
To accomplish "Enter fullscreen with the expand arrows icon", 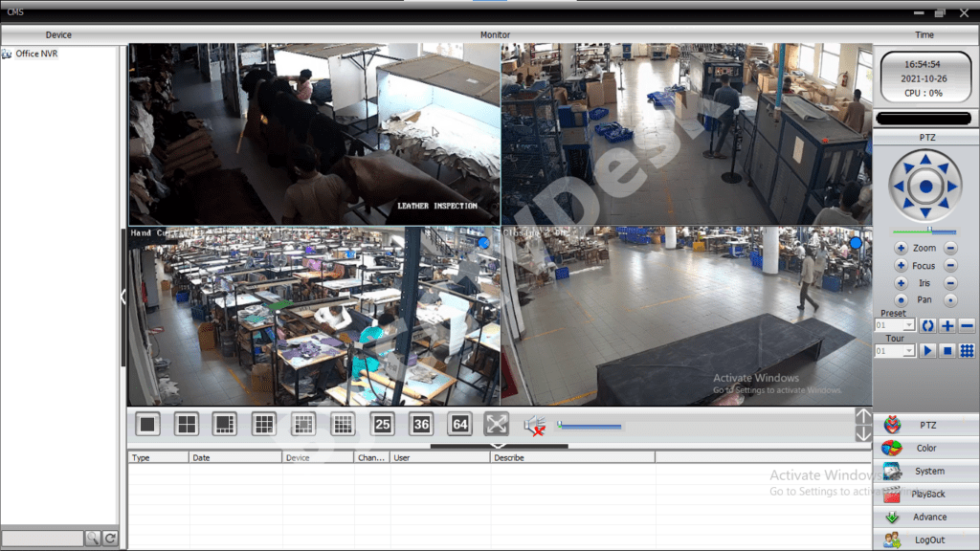I will coord(496,424).
